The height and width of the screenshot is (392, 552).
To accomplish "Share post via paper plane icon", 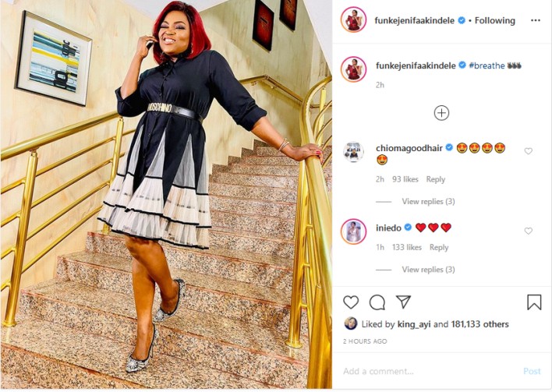I will (x=403, y=302).
